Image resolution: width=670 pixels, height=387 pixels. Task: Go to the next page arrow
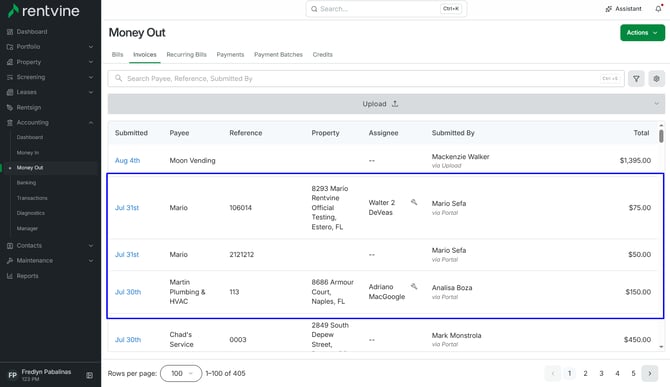click(x=650, y=373)
